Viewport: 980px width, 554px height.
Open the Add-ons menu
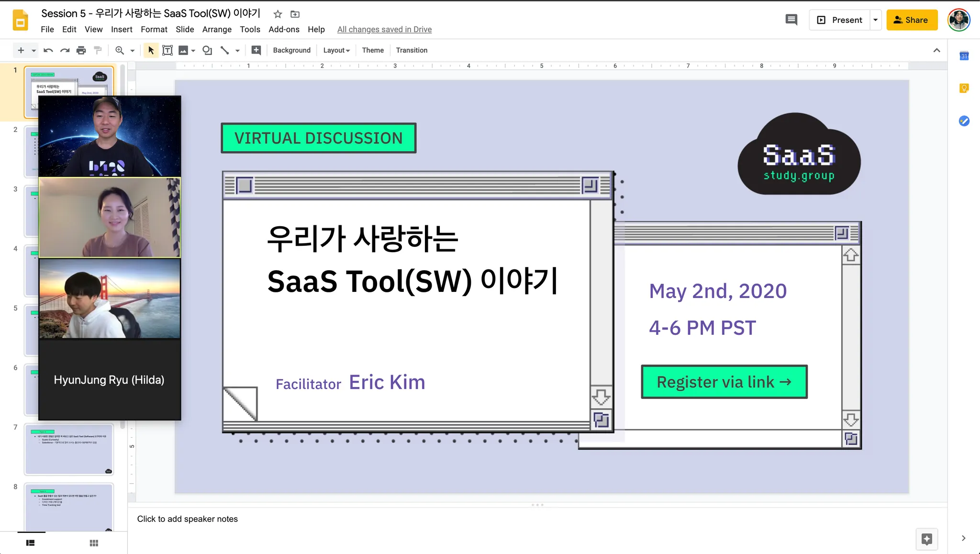click(284, 30)
